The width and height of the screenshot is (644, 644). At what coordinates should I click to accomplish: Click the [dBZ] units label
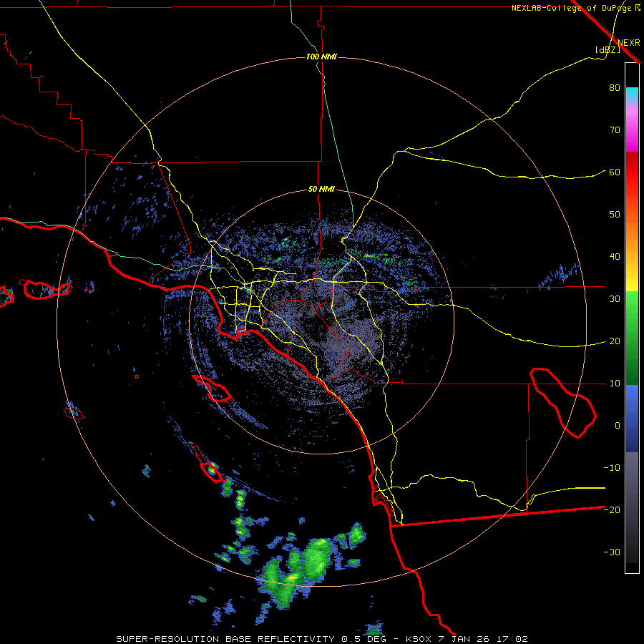pos(608,50)
